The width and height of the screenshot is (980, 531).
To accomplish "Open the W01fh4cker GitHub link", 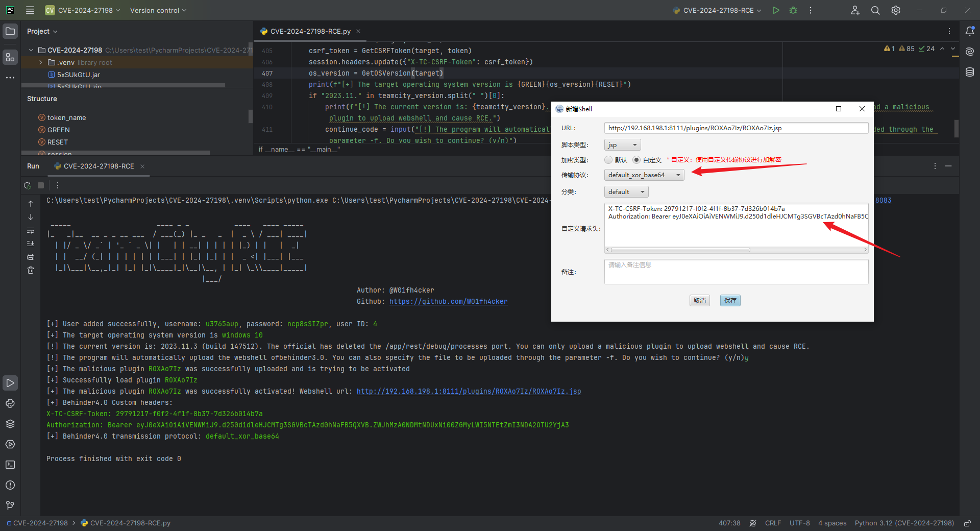I will pos(448,301).
